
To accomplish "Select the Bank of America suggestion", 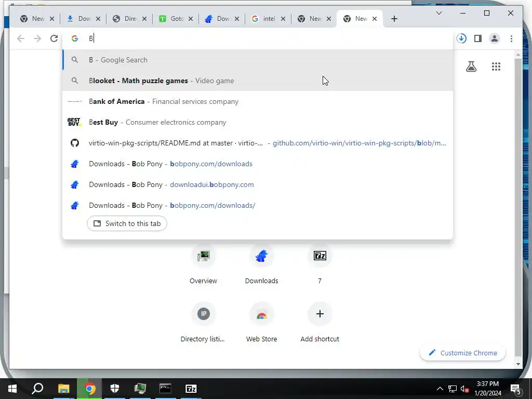I will 258,101.
